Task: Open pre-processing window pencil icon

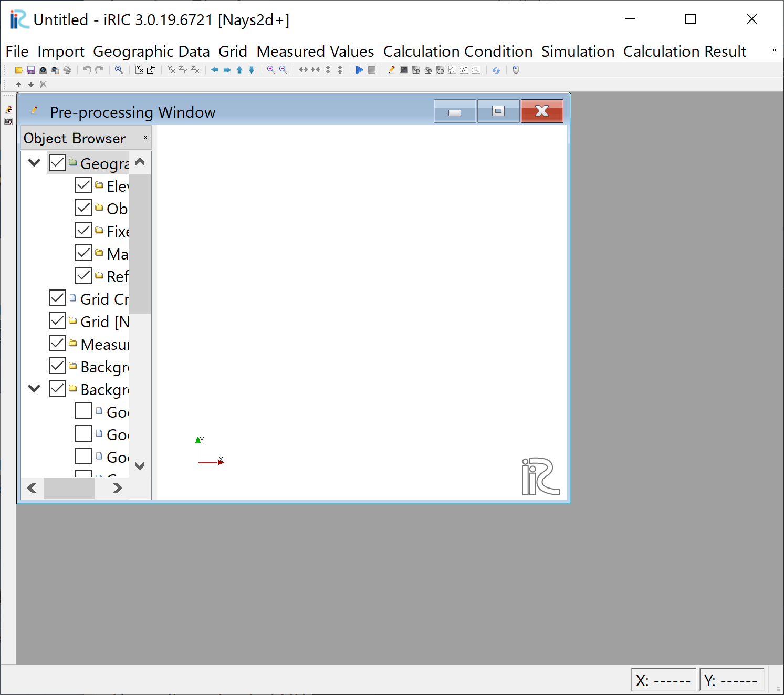Action: coord(392,70)
